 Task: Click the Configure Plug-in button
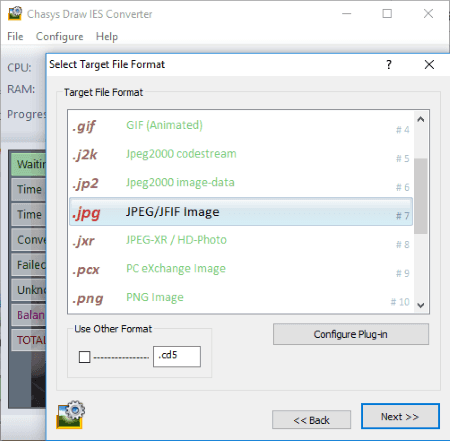tap(351, 334)
